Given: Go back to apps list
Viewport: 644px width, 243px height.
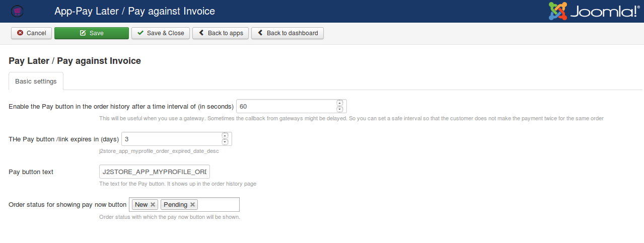Looking at the screenshot, I should [x=221, y=33].
